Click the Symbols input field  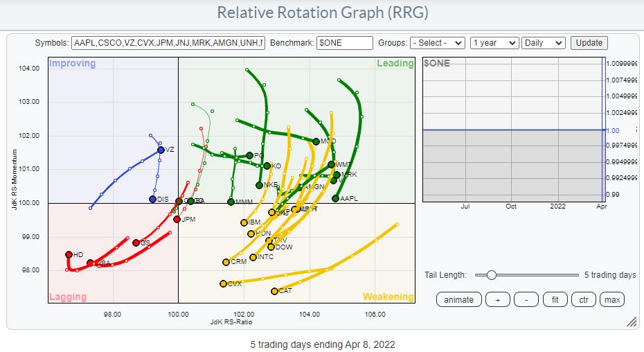coord(168,43)
